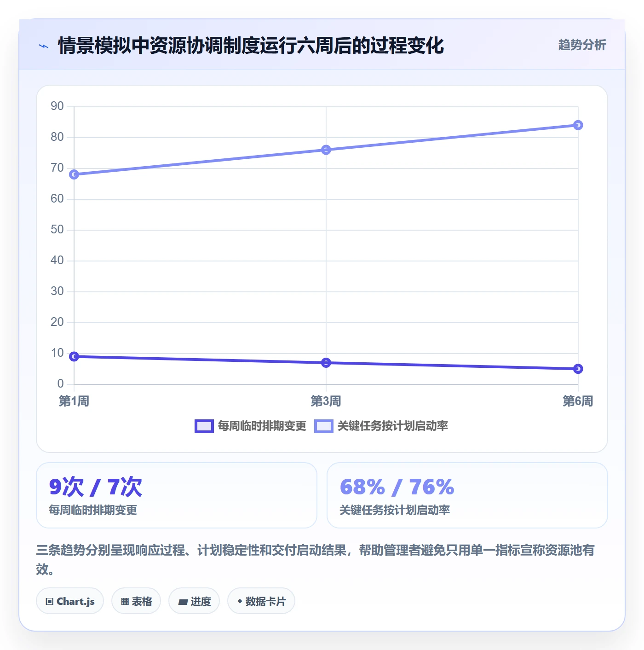Click the 关键任务按计划启动率 caption in stat card

click(395, 510)
